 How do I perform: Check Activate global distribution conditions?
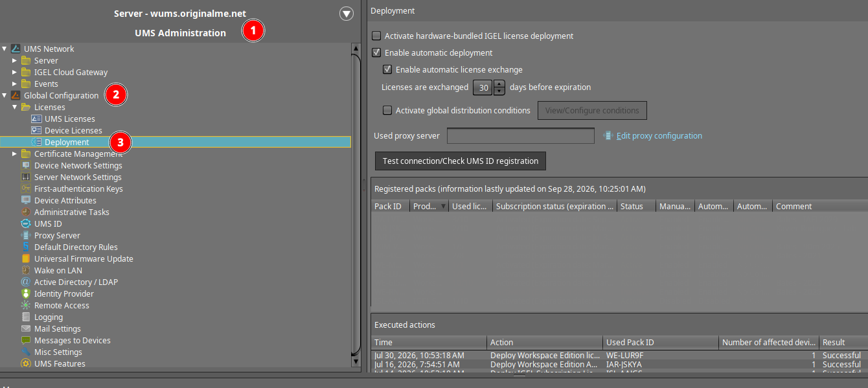(387, 111)
